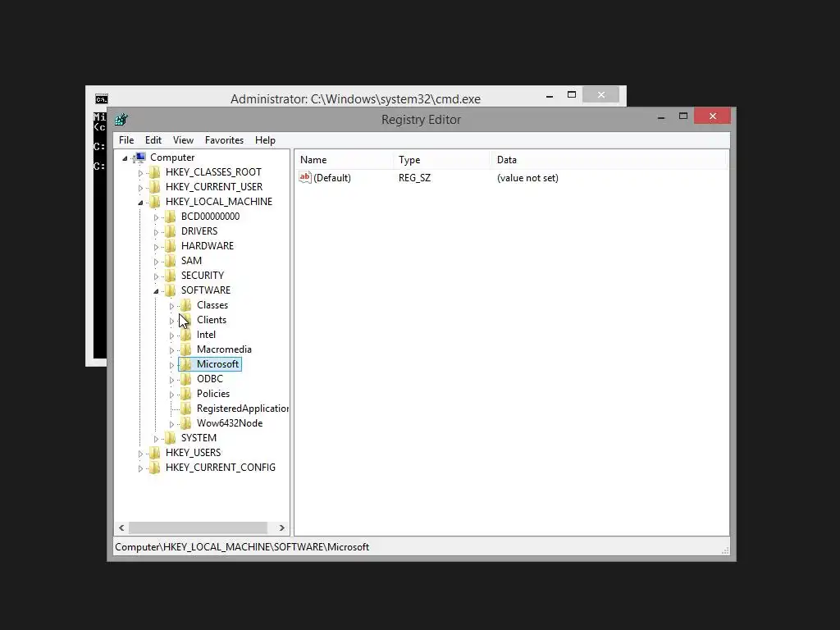Click the tree scrollbar left arrow
Viewport: 840px width, 630px height.
121,527
